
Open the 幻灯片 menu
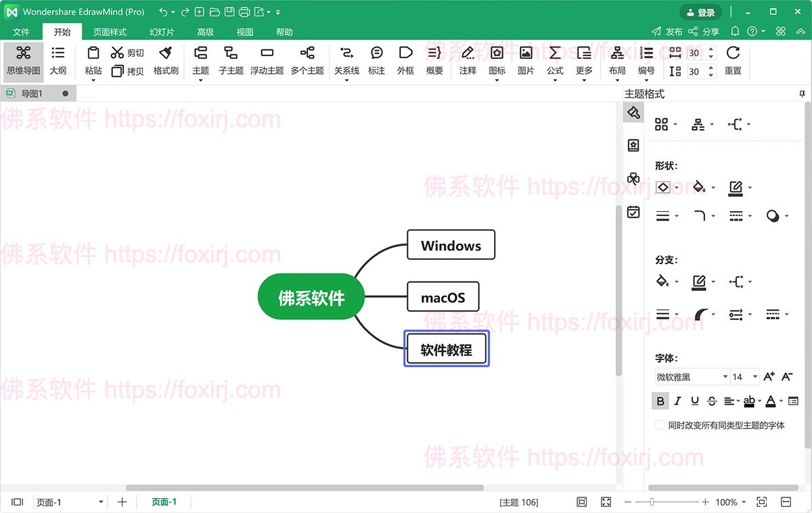tap(161, 31)
